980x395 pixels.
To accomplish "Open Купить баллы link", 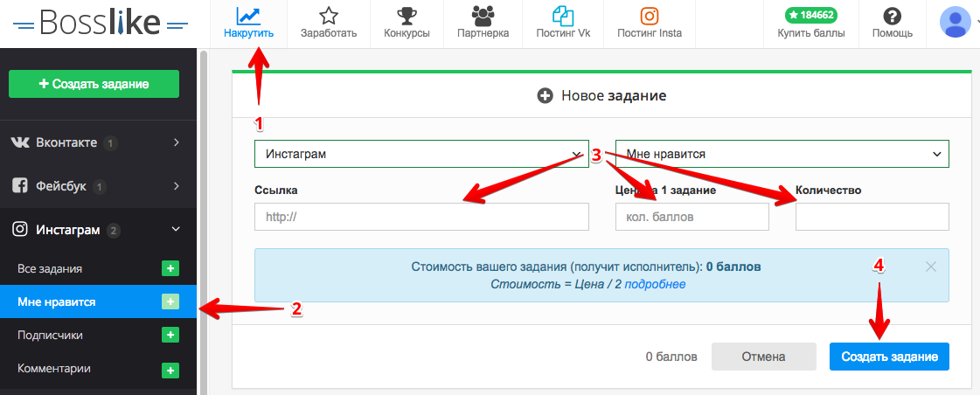I will [x=811, y=34].
